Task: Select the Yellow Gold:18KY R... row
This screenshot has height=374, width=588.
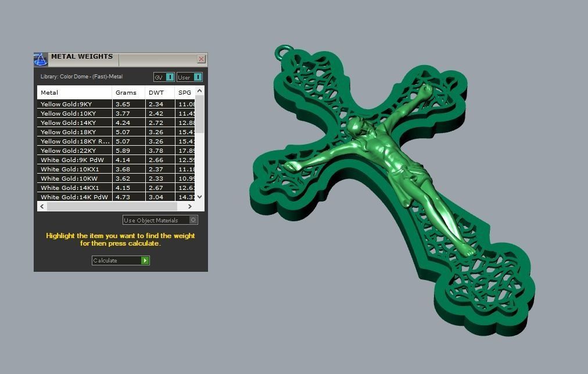Action: point(116,141)
